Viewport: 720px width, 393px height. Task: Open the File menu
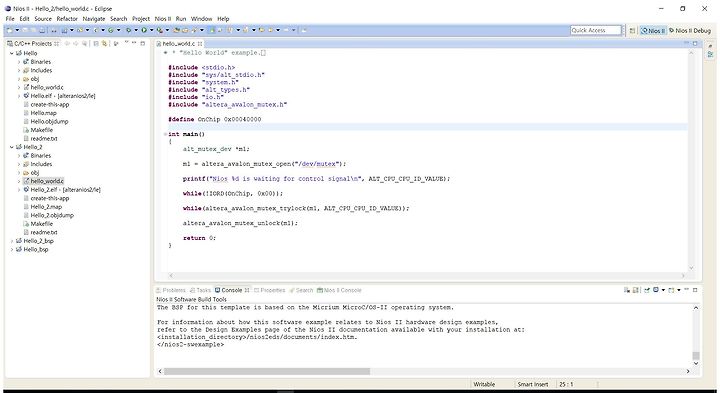[x=10, y=19]
